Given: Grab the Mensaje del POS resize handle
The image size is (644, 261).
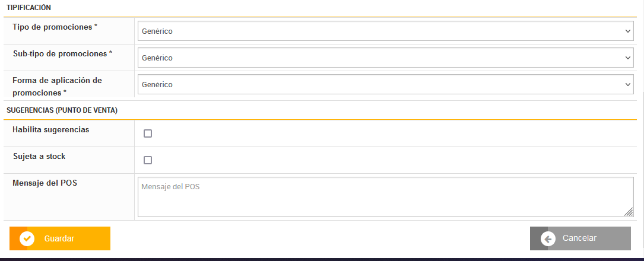Looking at the screenshot, I should click(629, 212).
